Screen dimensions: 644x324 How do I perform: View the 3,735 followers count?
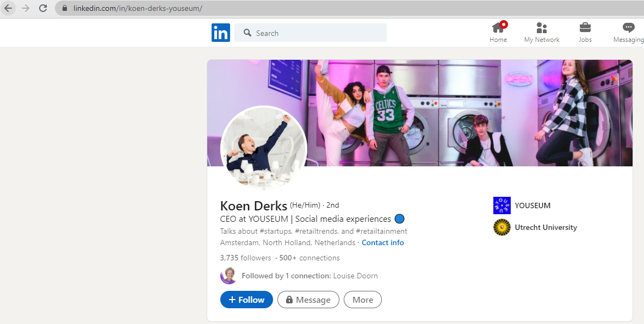click(x=245, y=258)
